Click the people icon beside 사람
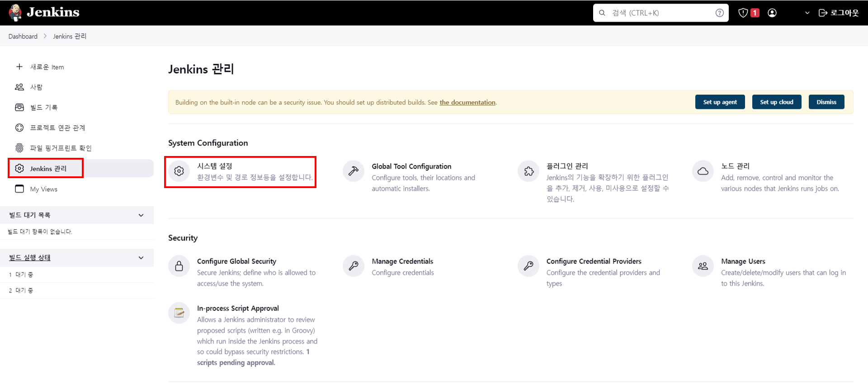 pyautogui.click(x=19, y=87)
